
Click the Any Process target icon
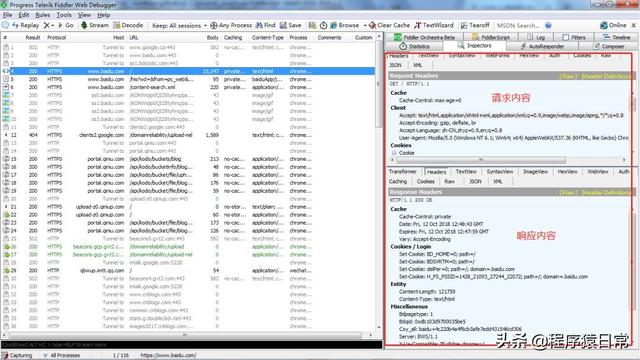(213, 25)
